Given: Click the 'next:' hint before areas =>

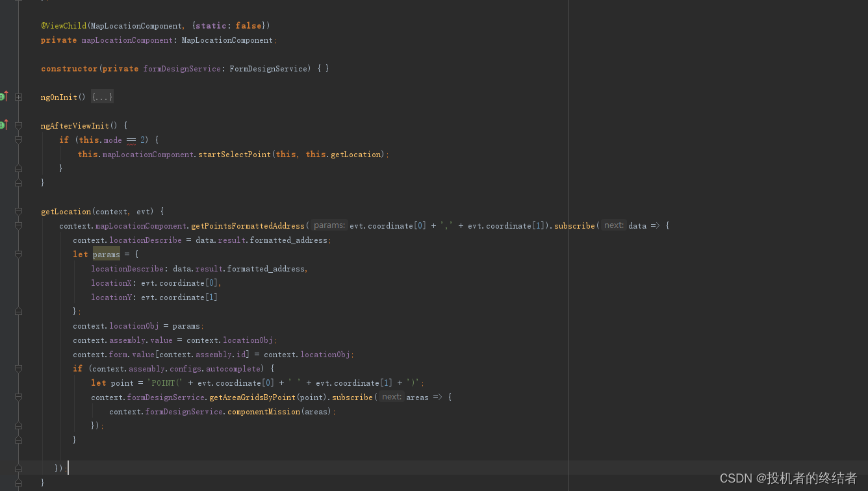Looking at the screenshot, I should pos(392,397).
